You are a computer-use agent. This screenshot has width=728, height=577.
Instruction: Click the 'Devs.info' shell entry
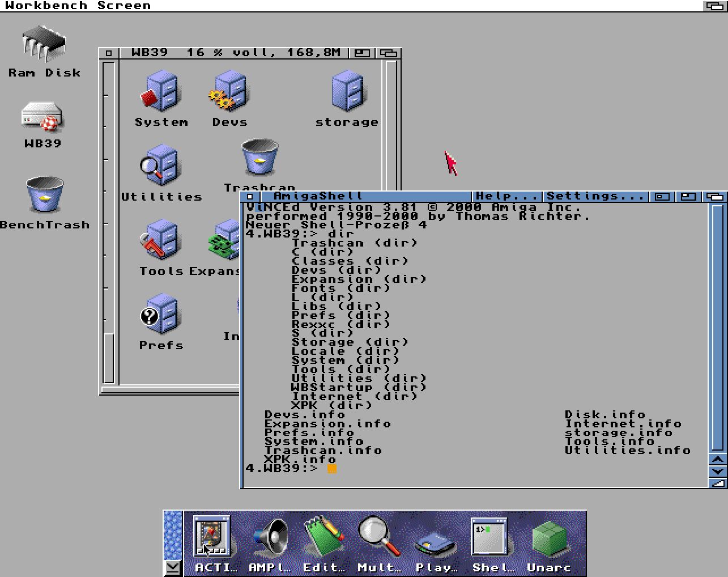coord(305,415)
